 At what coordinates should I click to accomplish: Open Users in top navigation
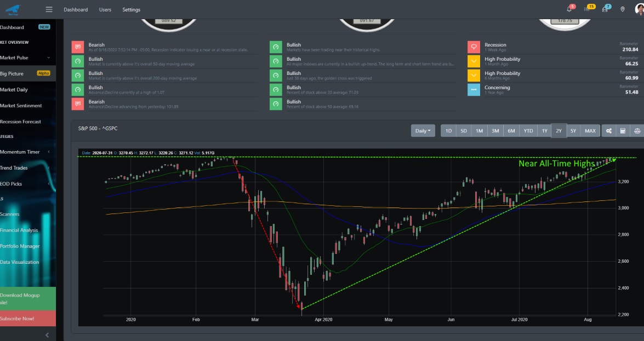click(x=105, y=9)
